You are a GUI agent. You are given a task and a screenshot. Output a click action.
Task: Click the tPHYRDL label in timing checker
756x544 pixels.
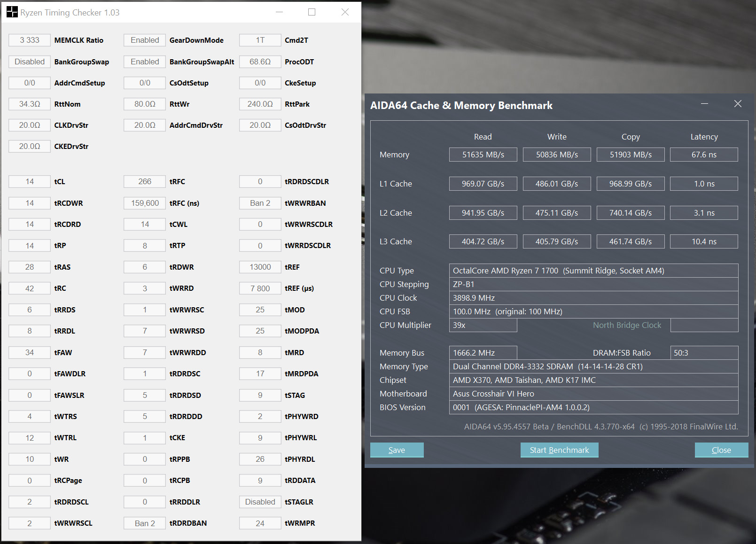(300, 459)
